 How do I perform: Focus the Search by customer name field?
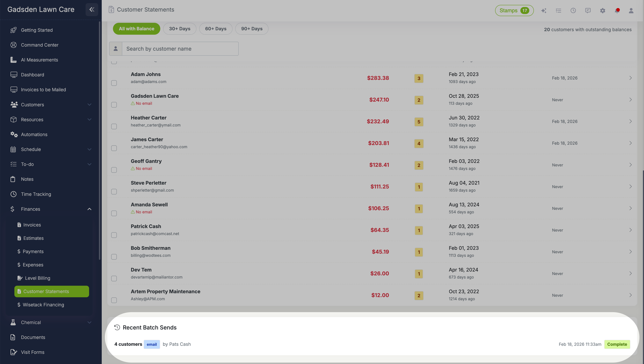(x=180, y=49)
